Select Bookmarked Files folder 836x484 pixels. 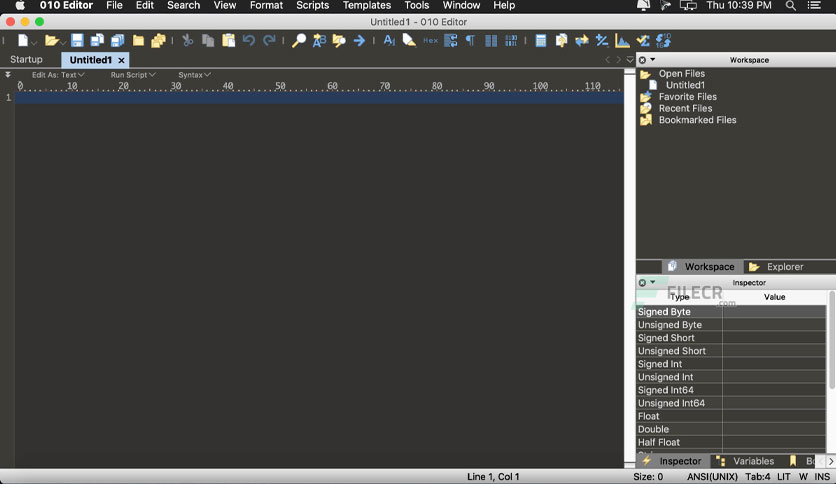(697, 120)
